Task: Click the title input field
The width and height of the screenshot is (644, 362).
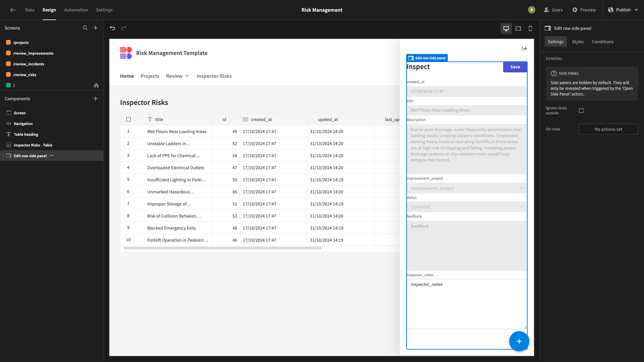Action: pos(467,110)
